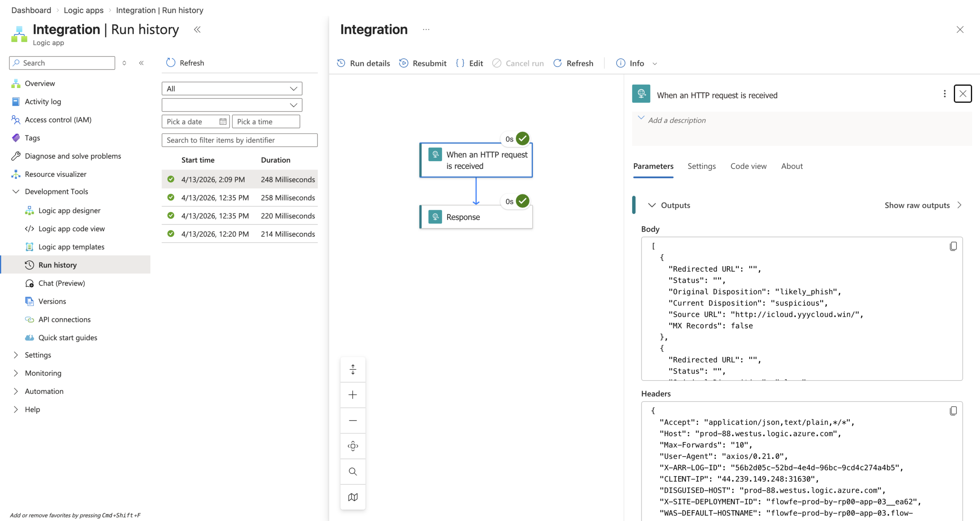Switch to the Code view tab
This screenshot has height=521, width=980.
[x=748, y=166]
